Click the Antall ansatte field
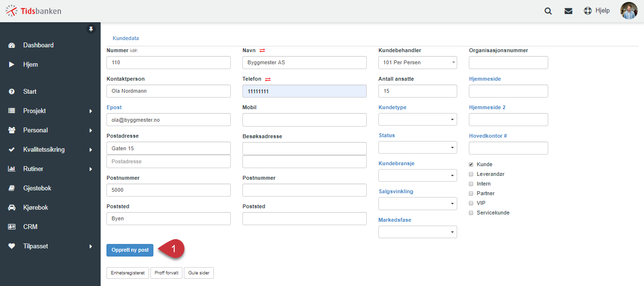Image resolution: width=644 pixels, height=286 pixels. [418, 91]
